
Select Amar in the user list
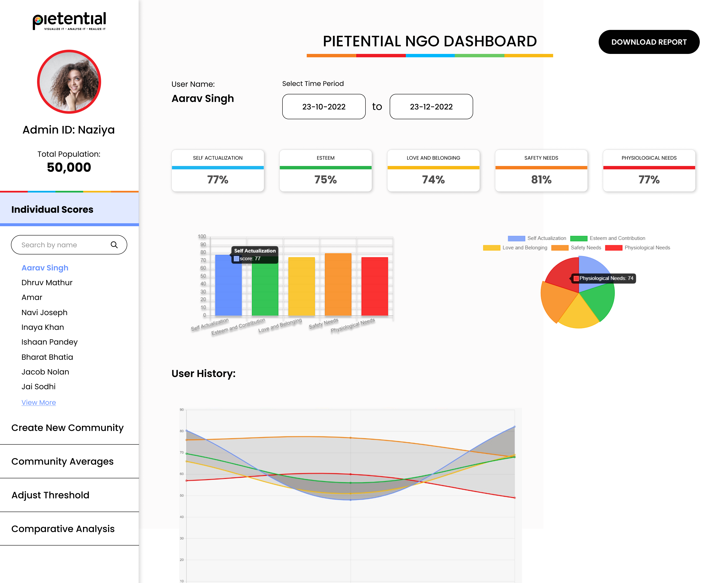point(32,297)
